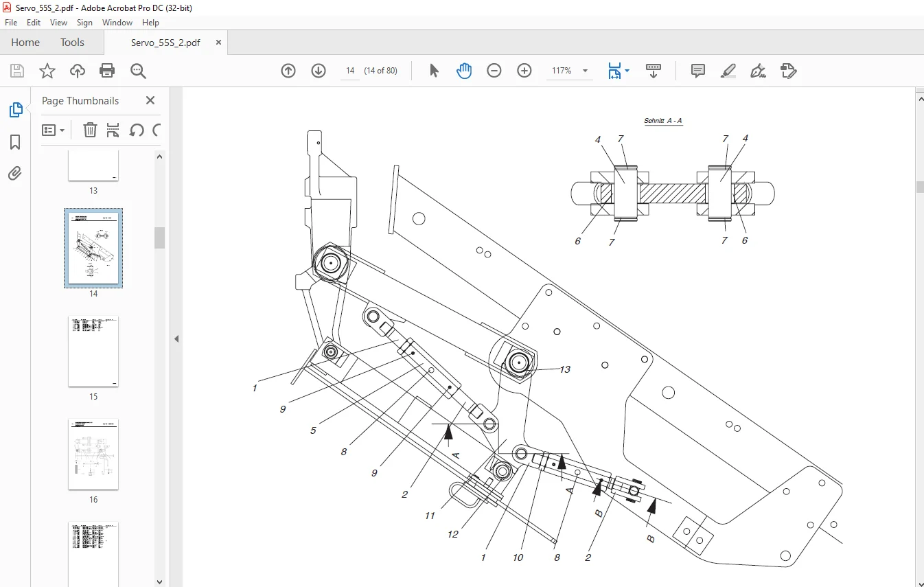Select page 13 thumbnail
Image resolution: width=924 pixels, height=587 pixels.
tap(93, 167)
